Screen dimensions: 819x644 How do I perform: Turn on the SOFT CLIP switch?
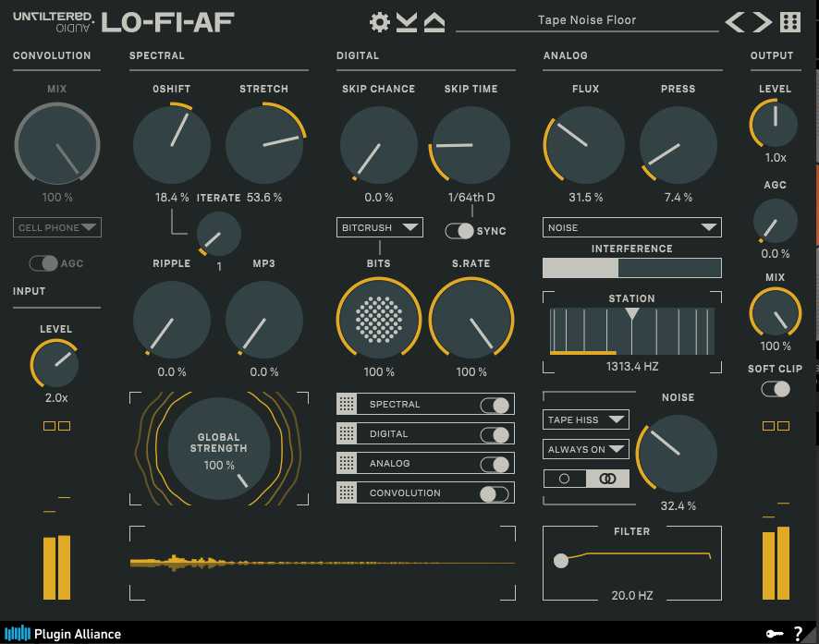[x=775, y=390]
